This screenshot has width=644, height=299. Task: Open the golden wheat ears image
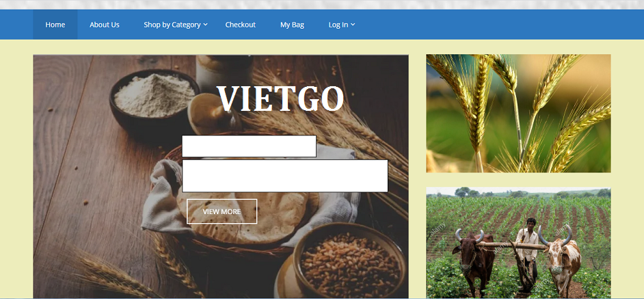tap(518, 114)
